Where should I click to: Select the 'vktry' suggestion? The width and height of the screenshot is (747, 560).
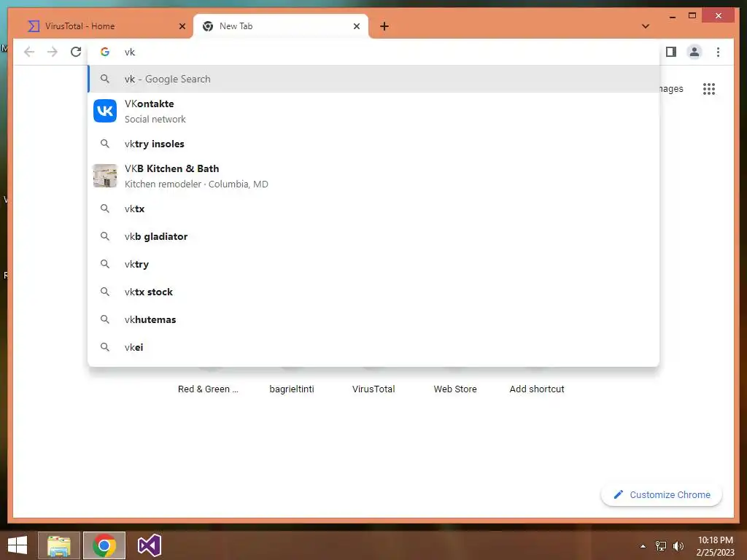(x=374, y=264)
